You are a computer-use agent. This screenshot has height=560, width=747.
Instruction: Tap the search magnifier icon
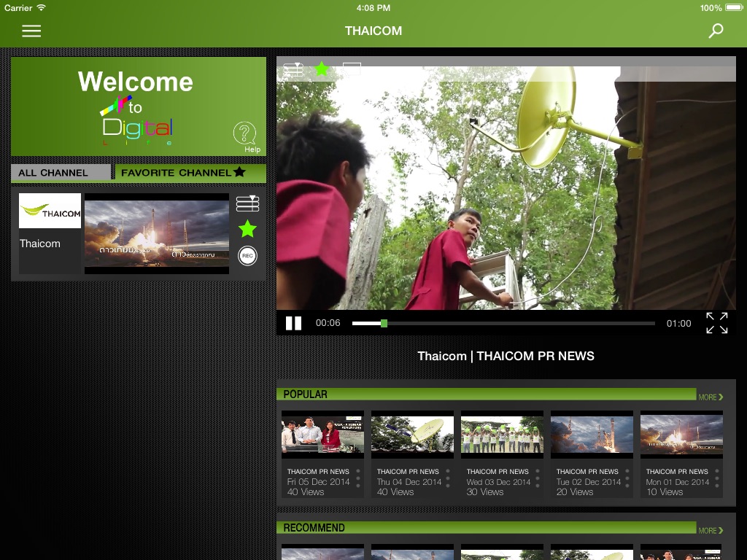(716, 31)
